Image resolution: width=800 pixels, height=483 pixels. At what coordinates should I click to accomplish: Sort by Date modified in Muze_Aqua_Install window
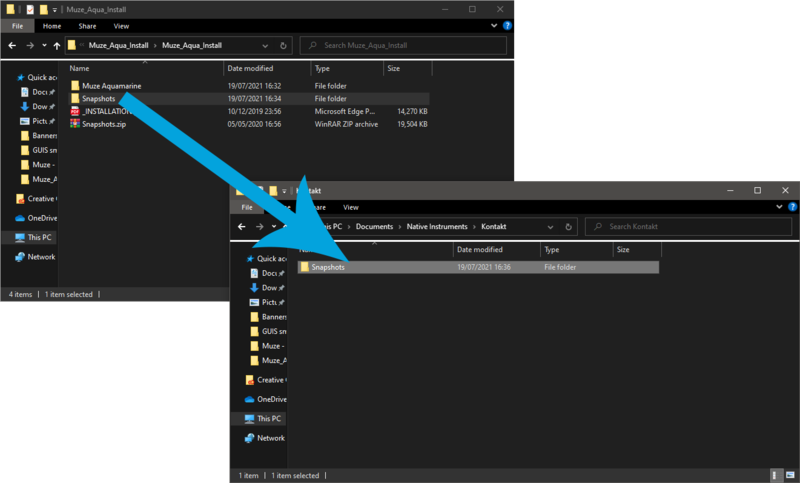tap(250, 68)
